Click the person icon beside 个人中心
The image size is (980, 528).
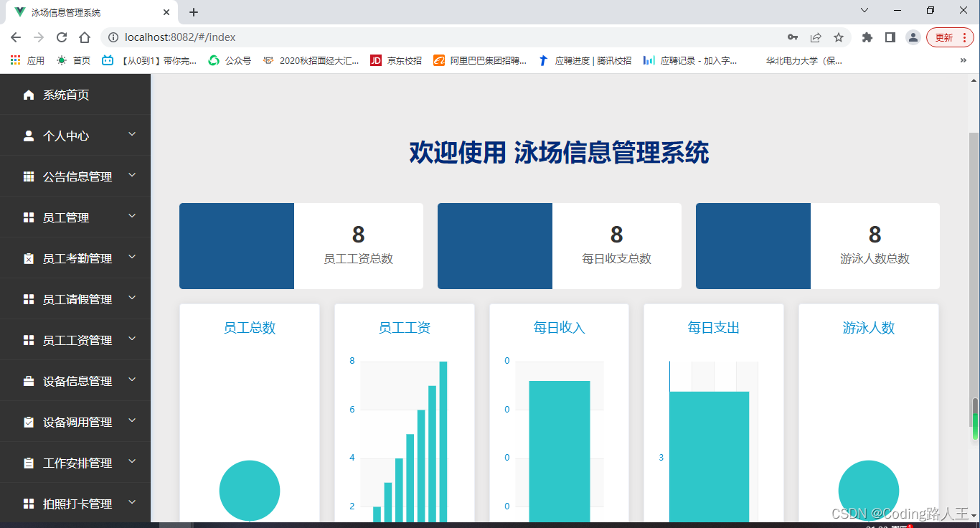point(29,136)
